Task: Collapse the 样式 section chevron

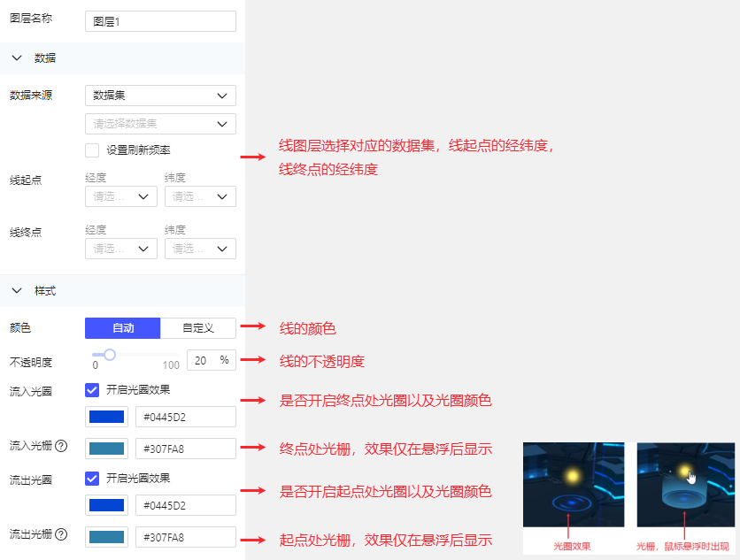Action: [x=17, y=290]
